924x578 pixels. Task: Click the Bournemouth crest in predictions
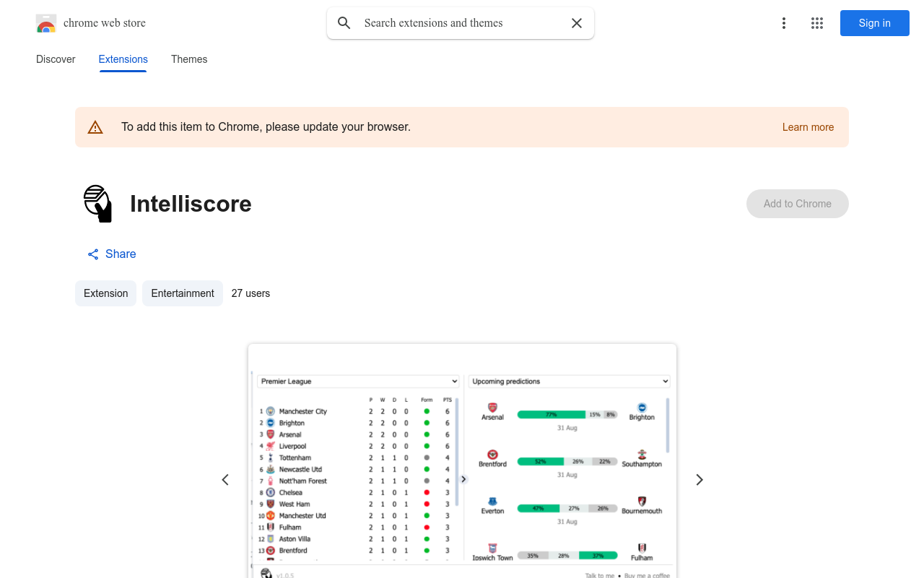(x=642, y=501)
